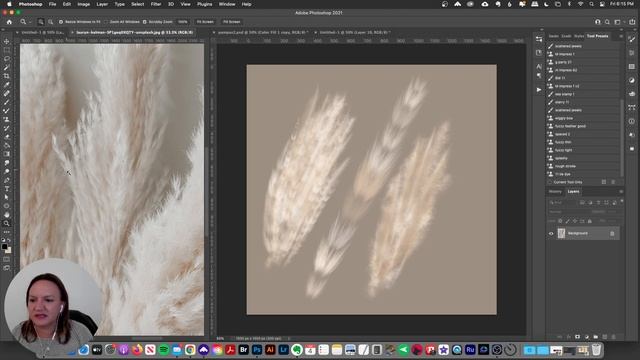The image size is (640, 360).
Task: Select the History Brush tool
Action: click(x=7, y=128)
